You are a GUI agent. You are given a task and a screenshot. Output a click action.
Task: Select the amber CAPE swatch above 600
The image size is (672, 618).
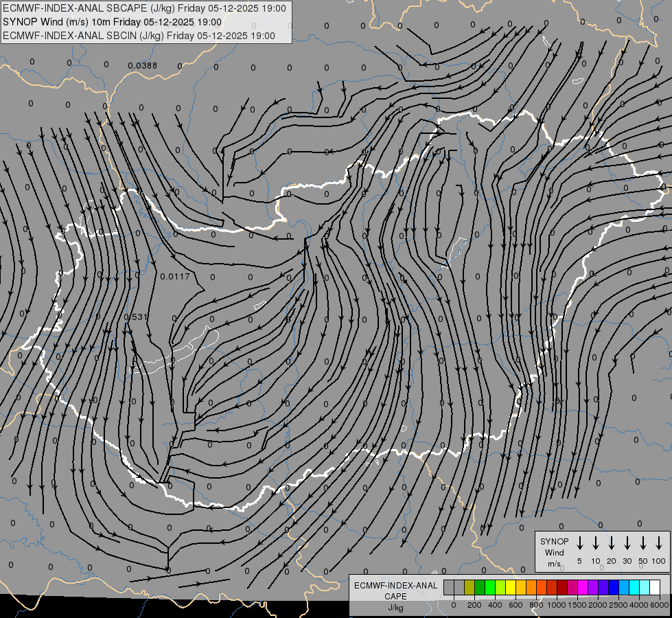(x=521, y=587)
